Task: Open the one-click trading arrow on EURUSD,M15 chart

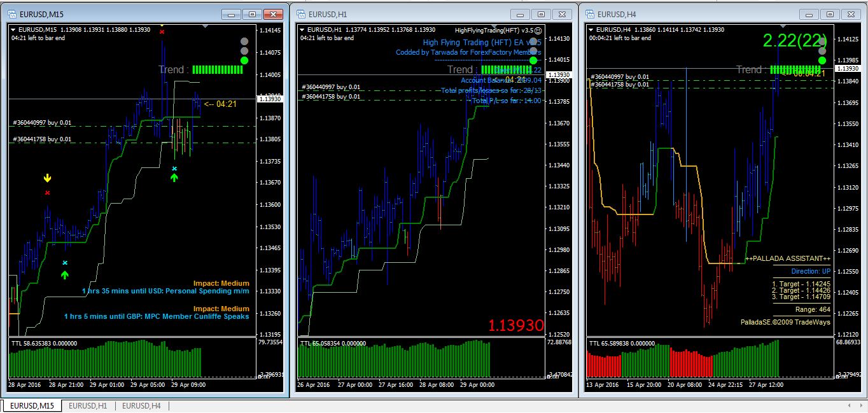Action: pyautogui.click(x=14, y=29)
